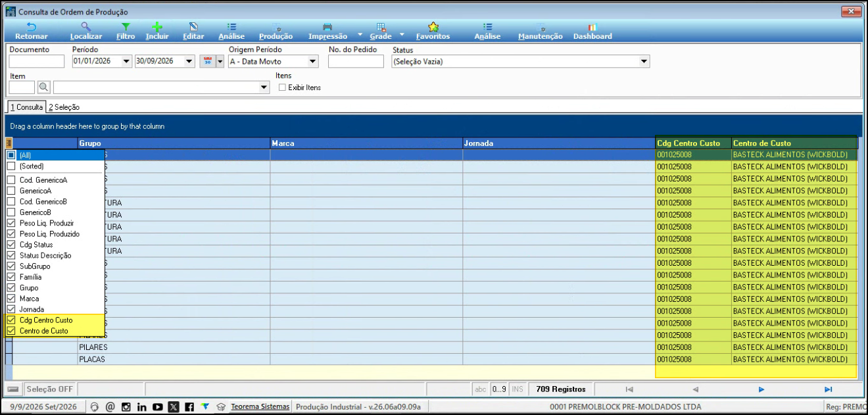Click the Incluir plus icon
Viewport: 868px width, 415px height.
point(157,27)
